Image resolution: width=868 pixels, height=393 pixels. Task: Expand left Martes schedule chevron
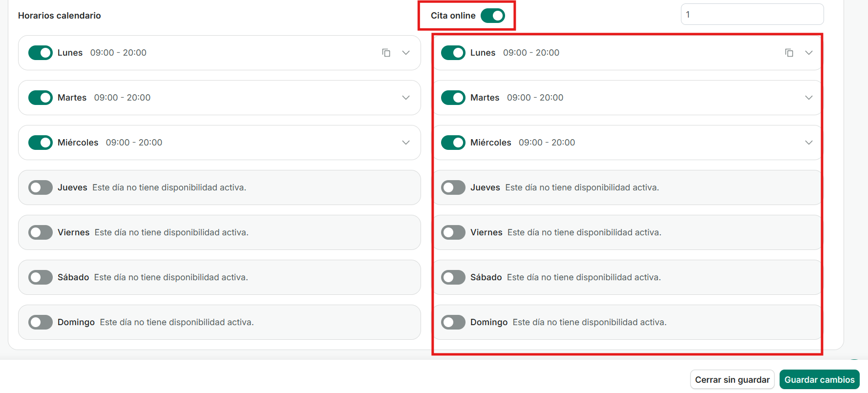[406, 98]
